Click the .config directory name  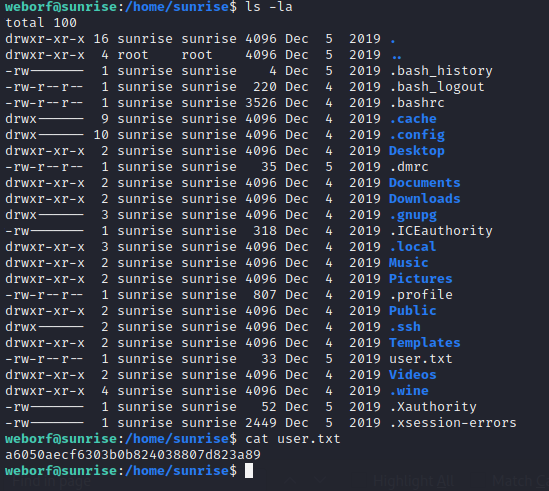tap(417, 135)
